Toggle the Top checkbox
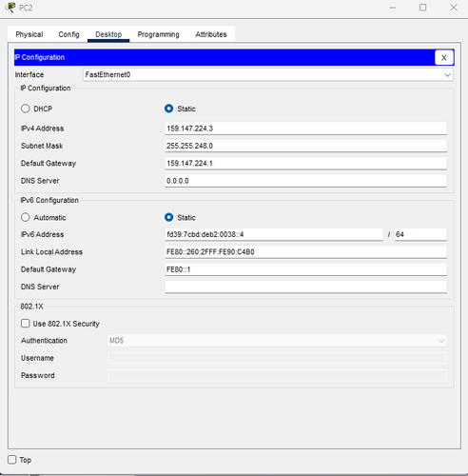The width and height of the screenshot is (468, 476). [12, 460]
